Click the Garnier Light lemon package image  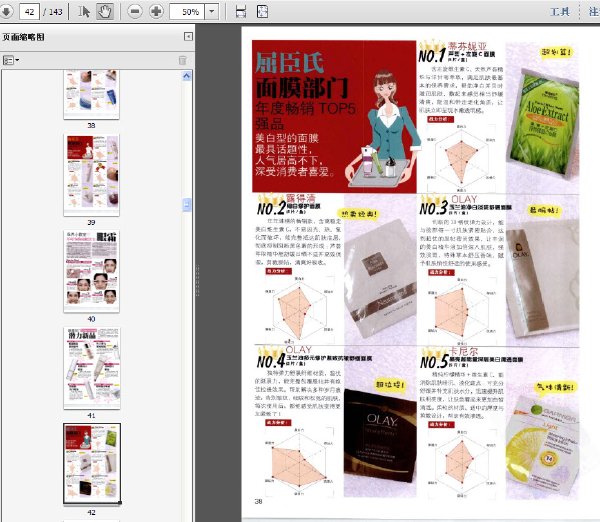pyautogui.click(x=543, y=446)
